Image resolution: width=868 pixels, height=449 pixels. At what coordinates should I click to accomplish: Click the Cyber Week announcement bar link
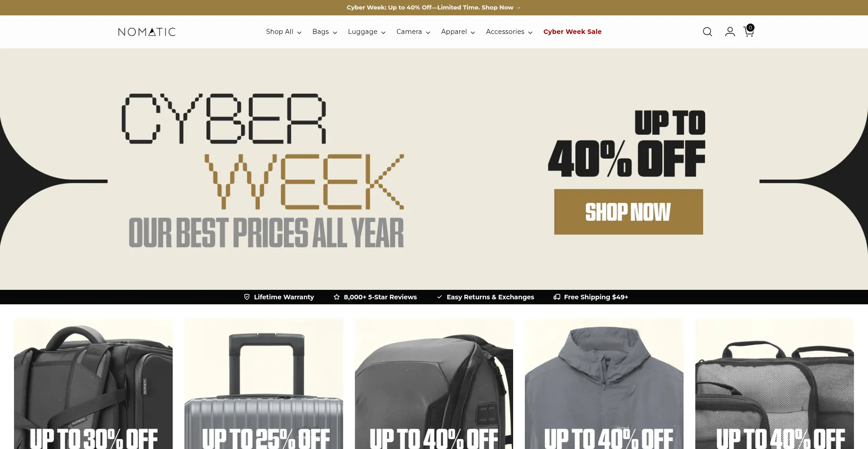tap(434, 8)
